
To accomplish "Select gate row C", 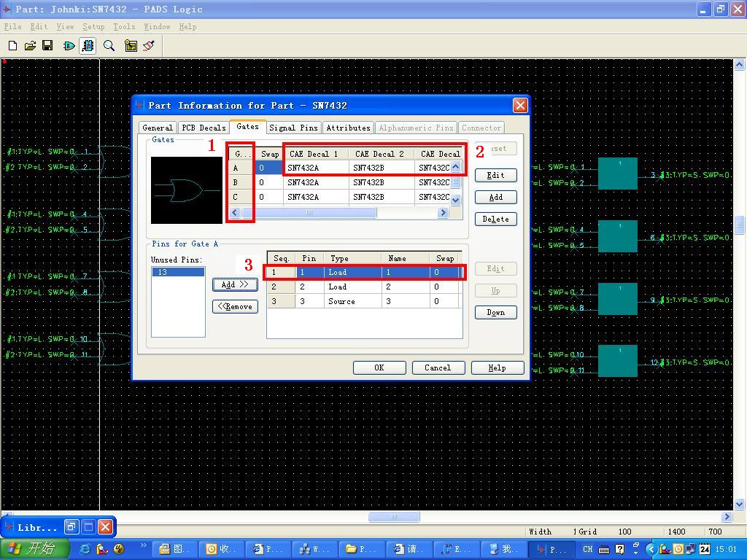I will point(241,197).
